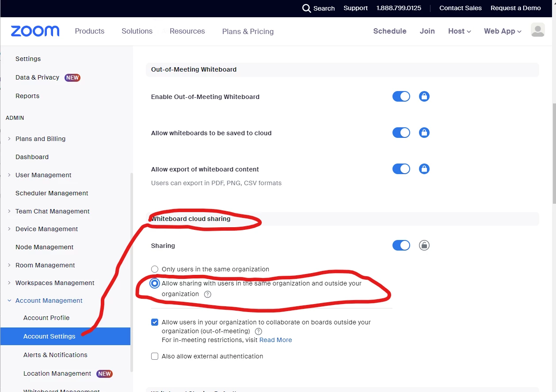The width and height of the screenshot is (556, 392).
Task: Click lock icon for whiteboards saved to cloud
Action: [x=424, y=133]
